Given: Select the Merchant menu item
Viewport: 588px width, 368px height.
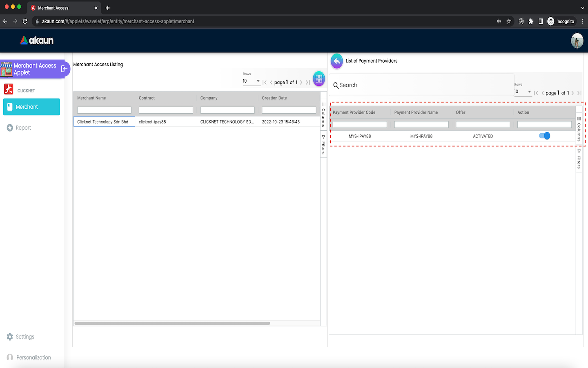Looking at the screenshot, I should [x=31, y=107].
